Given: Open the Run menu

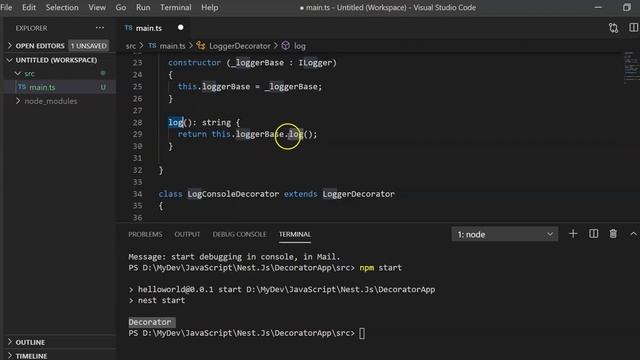Looking at the screenshot, I should pyautogui.click(x=143, y=7).
